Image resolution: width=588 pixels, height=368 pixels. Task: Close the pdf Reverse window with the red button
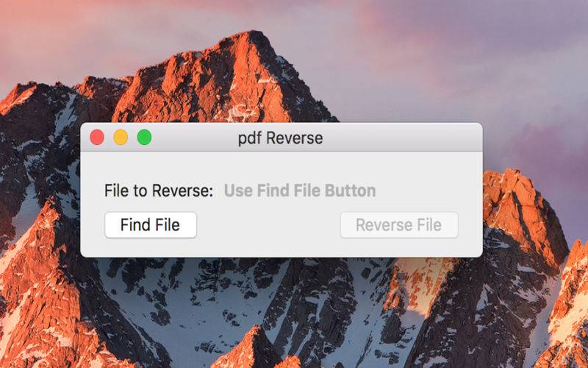(x=97, y=138)
